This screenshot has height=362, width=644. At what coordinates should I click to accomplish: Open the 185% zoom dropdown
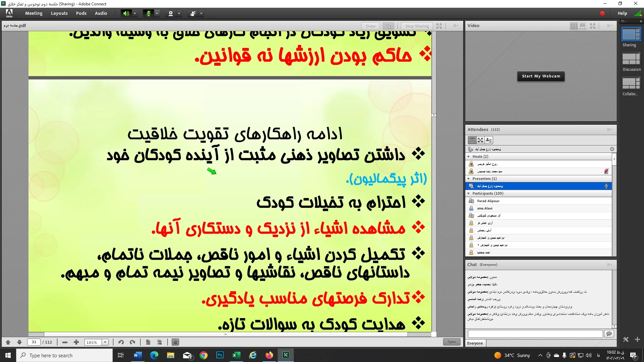[105, 342]
